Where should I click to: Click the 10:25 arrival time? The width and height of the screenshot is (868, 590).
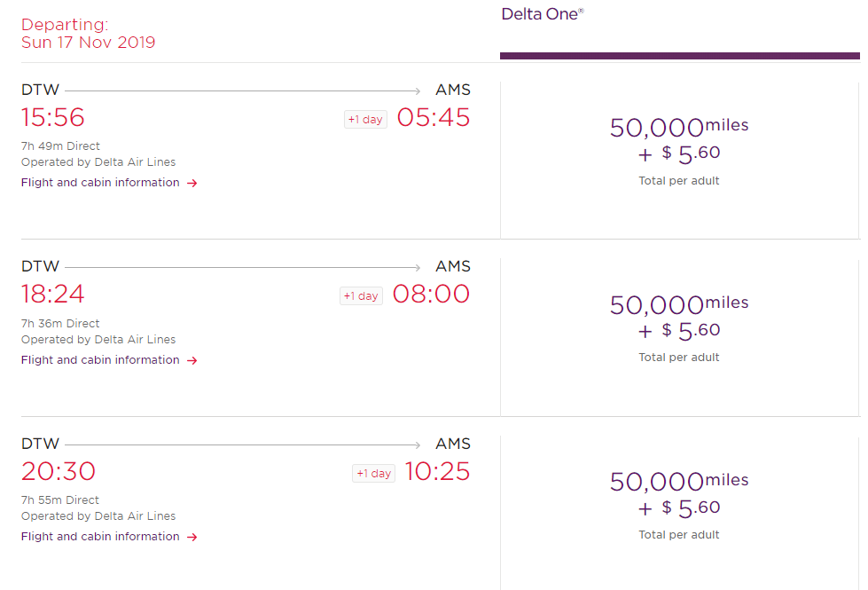(x=437, y=471)
